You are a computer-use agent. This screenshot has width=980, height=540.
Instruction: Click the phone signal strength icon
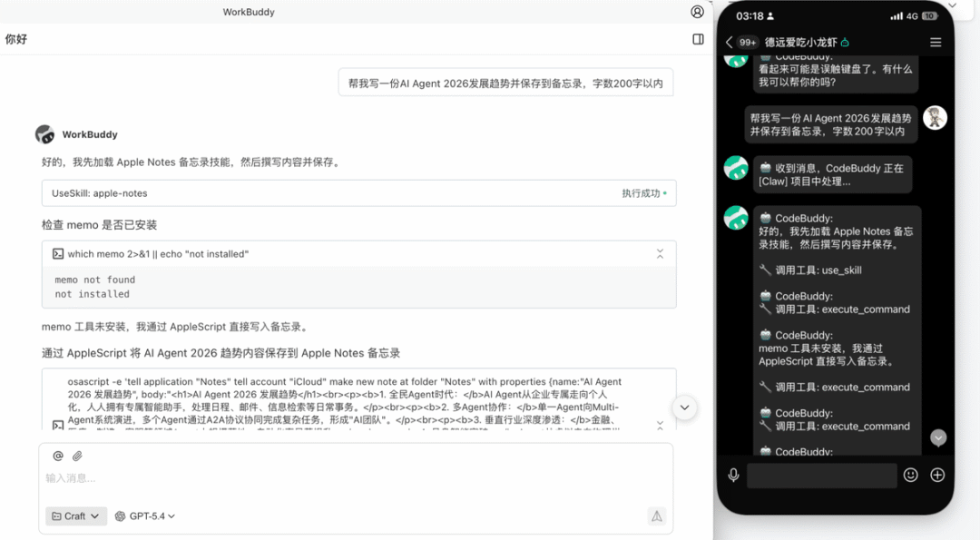tap(897, 16)
